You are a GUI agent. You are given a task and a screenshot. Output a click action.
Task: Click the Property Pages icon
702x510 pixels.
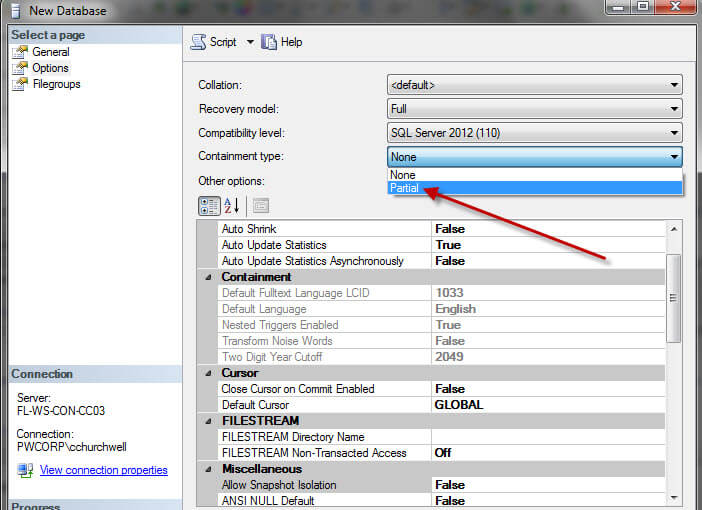tap(261, 206)
